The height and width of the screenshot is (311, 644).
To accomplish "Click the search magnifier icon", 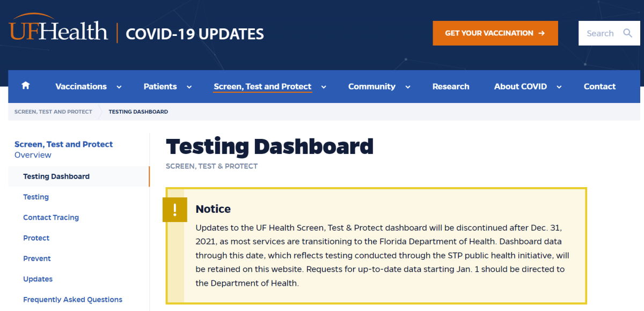I will tap(628, 33).
